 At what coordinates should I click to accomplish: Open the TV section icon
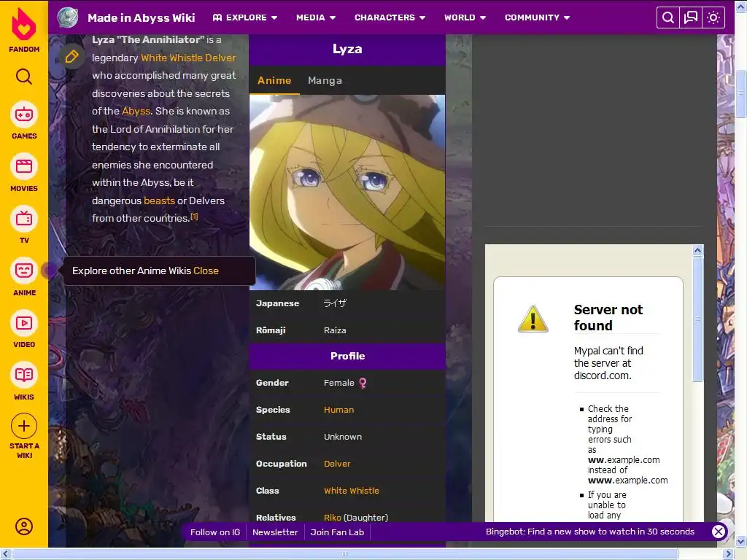pyautogui.click(x=24, y=219)
